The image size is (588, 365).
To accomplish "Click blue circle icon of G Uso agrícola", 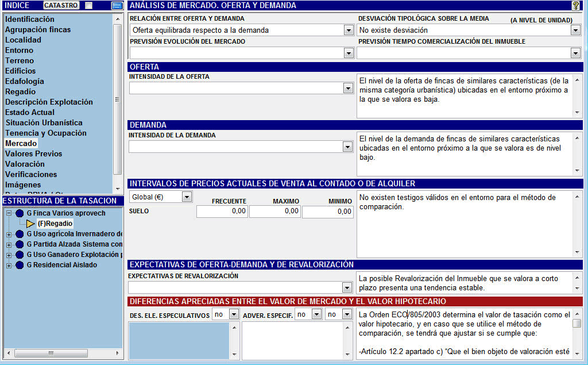I will [20, 234].
